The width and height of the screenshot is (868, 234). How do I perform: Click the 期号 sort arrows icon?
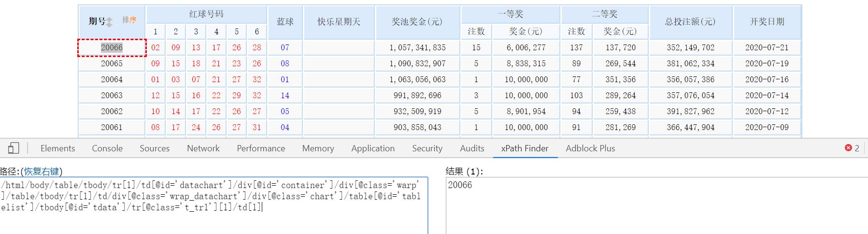110,22
